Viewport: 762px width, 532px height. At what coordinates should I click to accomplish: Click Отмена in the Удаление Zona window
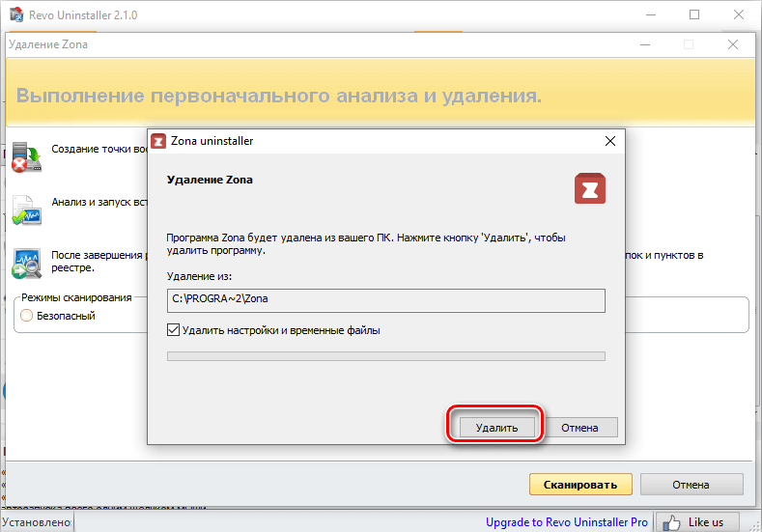coord(691,485)
